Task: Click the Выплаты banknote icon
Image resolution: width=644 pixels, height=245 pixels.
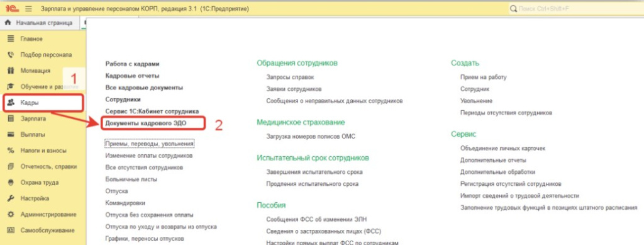Action: 11,134
